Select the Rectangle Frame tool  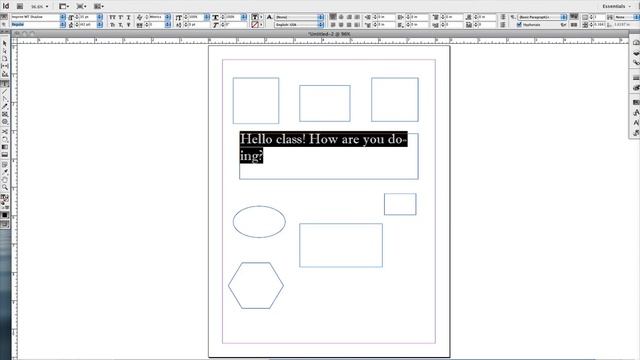(x=4, y=114)
